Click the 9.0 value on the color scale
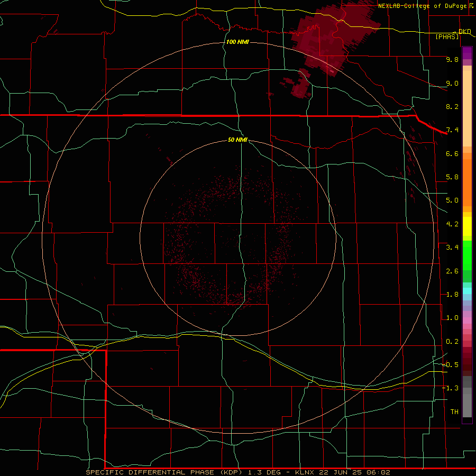Image resolution: width=476 pixels, height=476 pixels. coord(452,83)
